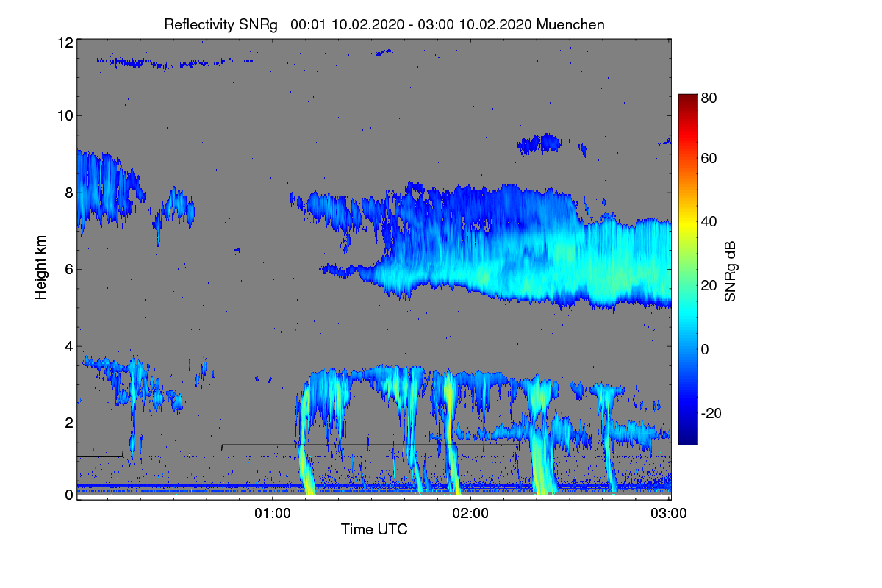Viewport: 882px width, 588px height.
Task: Click the height tick label 10
Action: click(x=65, y=115)
